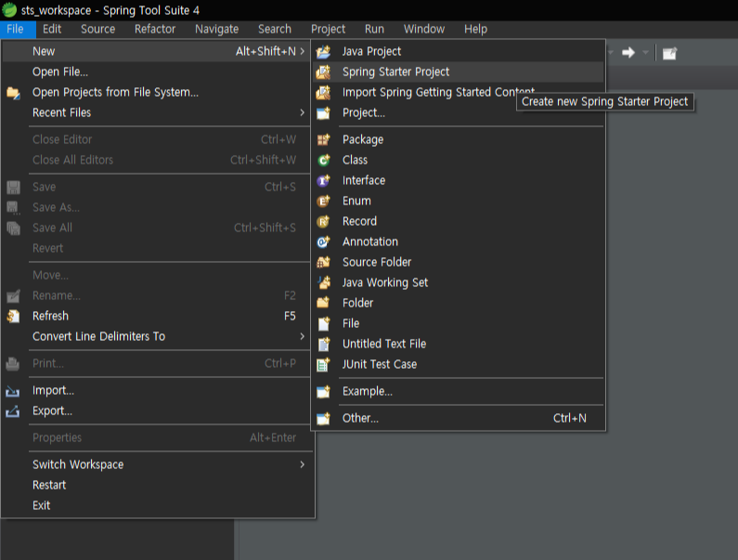Click the purple Interface icon
The width and height of the screenshot is (738, 560).
coord(323,180)
